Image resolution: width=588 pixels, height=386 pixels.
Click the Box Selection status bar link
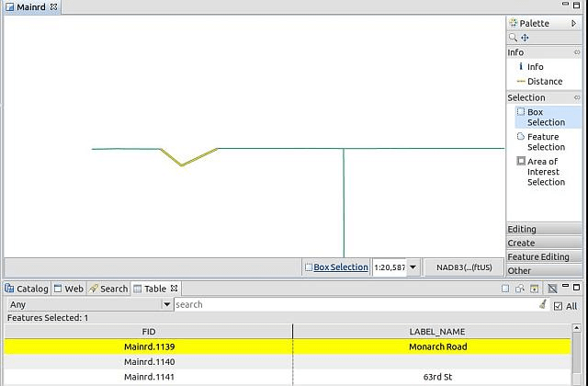coord(341,267)
